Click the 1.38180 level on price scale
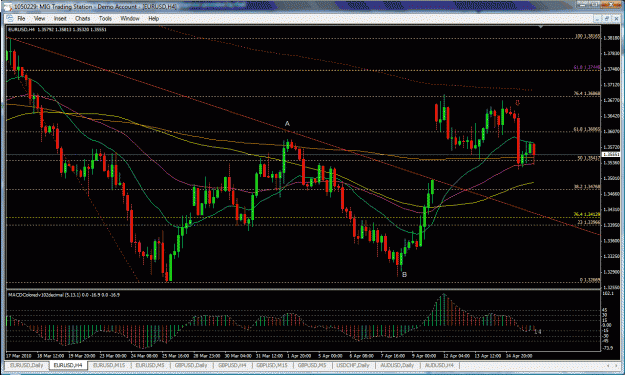The height and width of the screenshot is (375, 625). (x=611, y=38)
